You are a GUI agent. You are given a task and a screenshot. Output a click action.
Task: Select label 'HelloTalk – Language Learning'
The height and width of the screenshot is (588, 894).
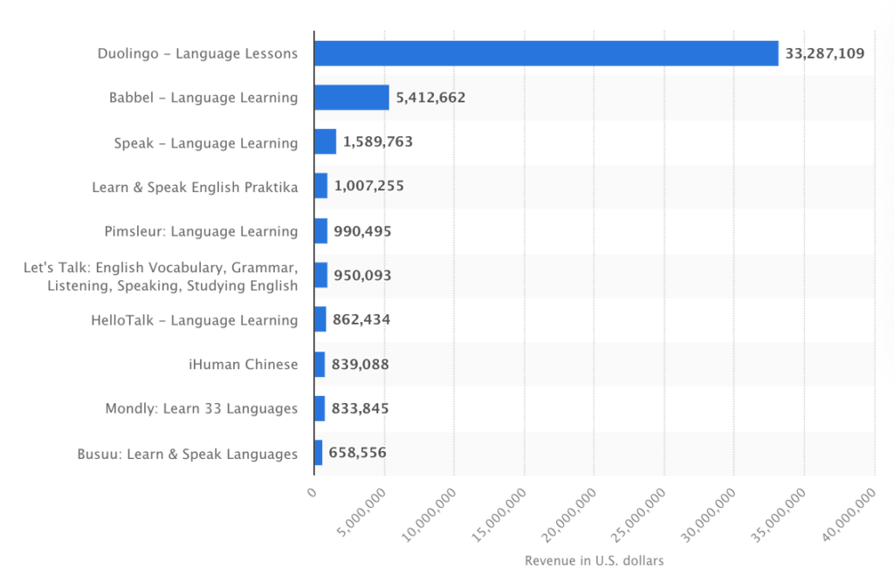(195, 320)
